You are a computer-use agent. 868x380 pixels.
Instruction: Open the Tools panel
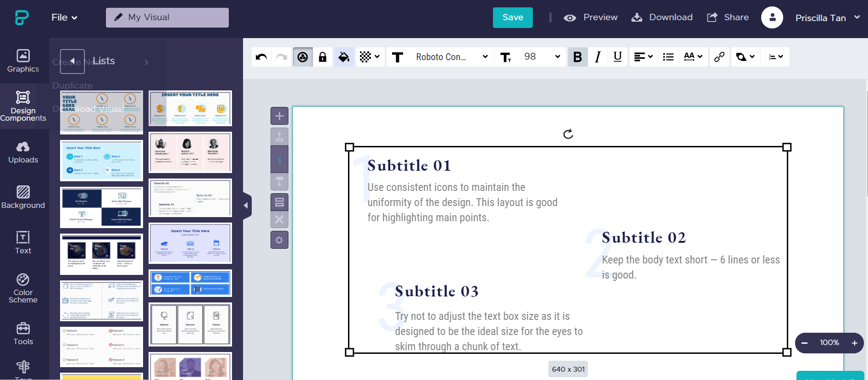coord(23,334)
